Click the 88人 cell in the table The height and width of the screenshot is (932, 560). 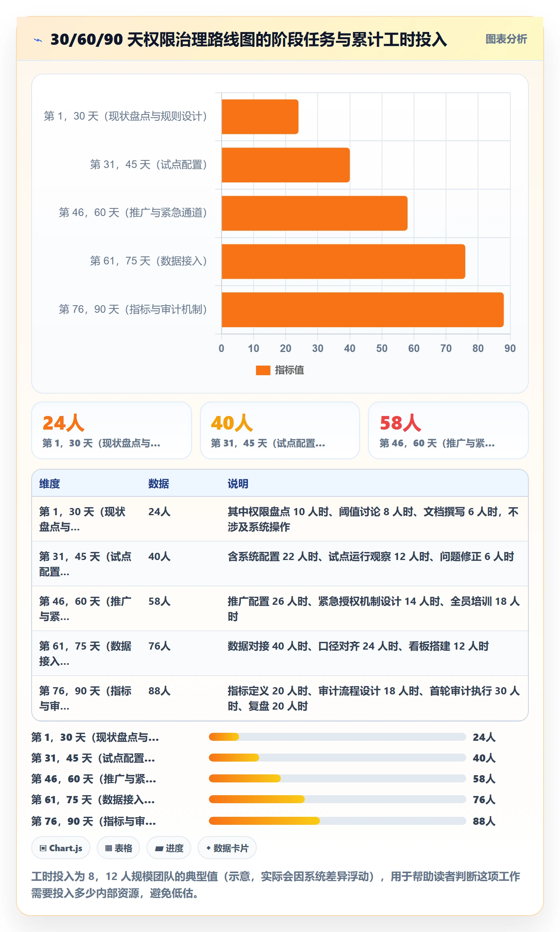(160, 691)
